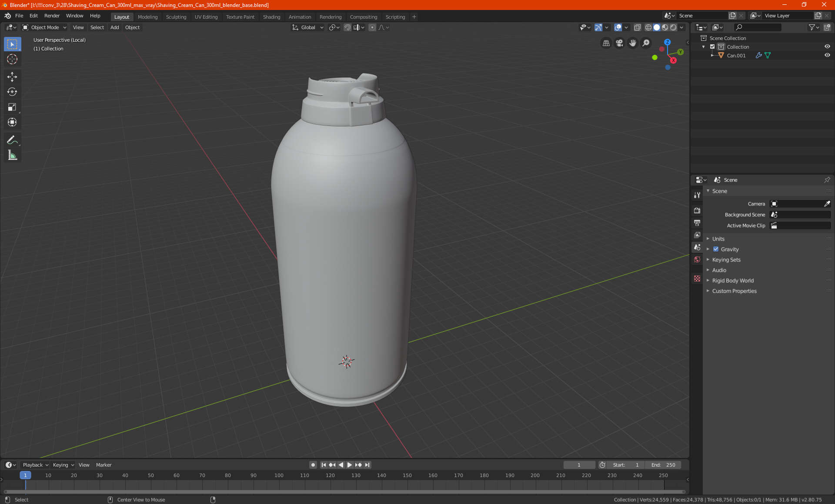Select the Rotate tool

[12, 92]
